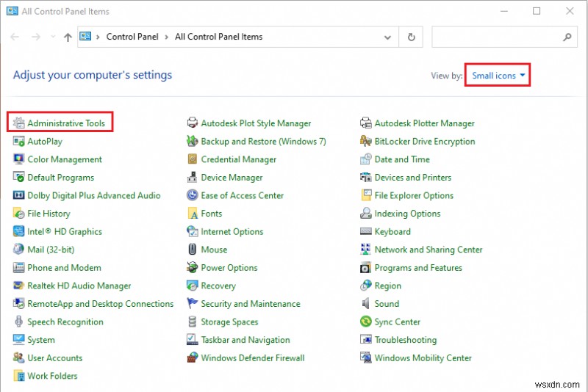Viewport: 588px width, 392px height.
Task: Open the Troubleshooting link
Action: pos(405,340)
